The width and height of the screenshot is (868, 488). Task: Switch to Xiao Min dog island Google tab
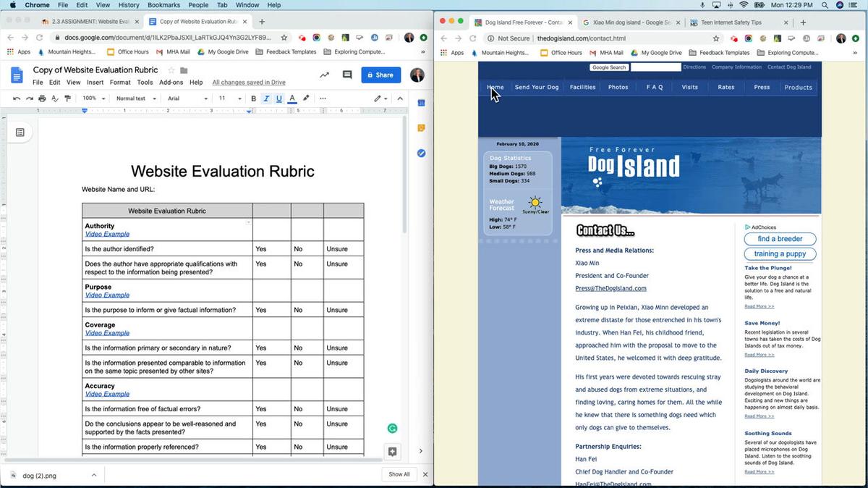tap(631, 22)
